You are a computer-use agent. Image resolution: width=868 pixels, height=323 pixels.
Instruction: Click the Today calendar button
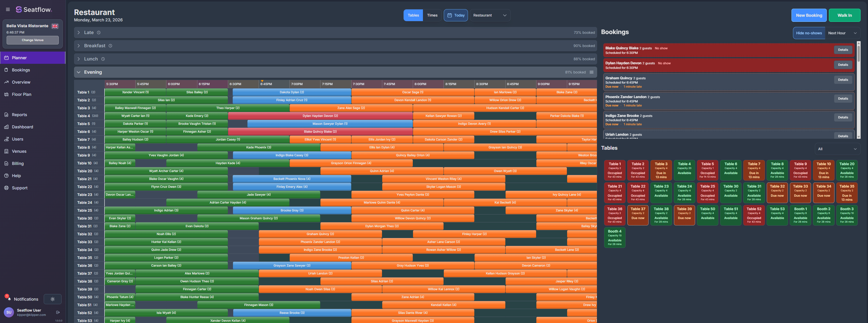point(455,15)
